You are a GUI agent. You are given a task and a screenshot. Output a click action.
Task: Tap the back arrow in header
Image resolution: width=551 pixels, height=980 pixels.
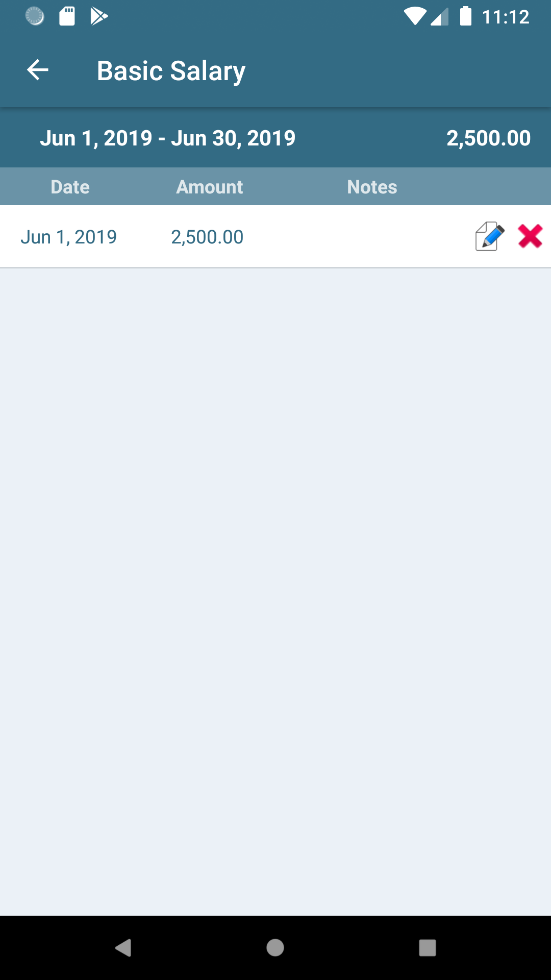click(x=38, y=70)
